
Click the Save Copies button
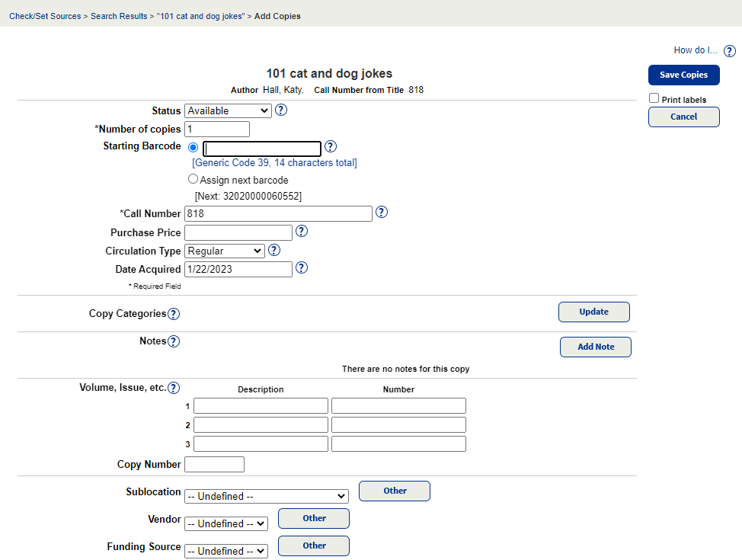(x=684, y=75)
